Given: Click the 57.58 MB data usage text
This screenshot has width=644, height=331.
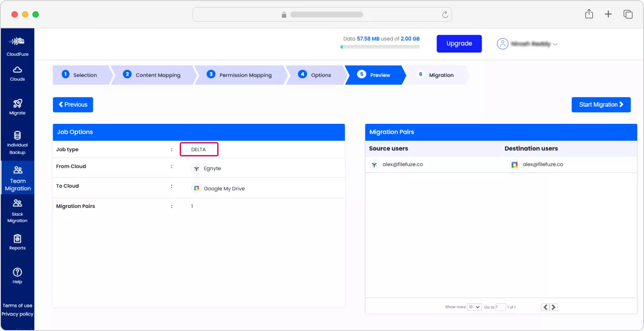Looking at the screenshot, I should tap(368, 39).
